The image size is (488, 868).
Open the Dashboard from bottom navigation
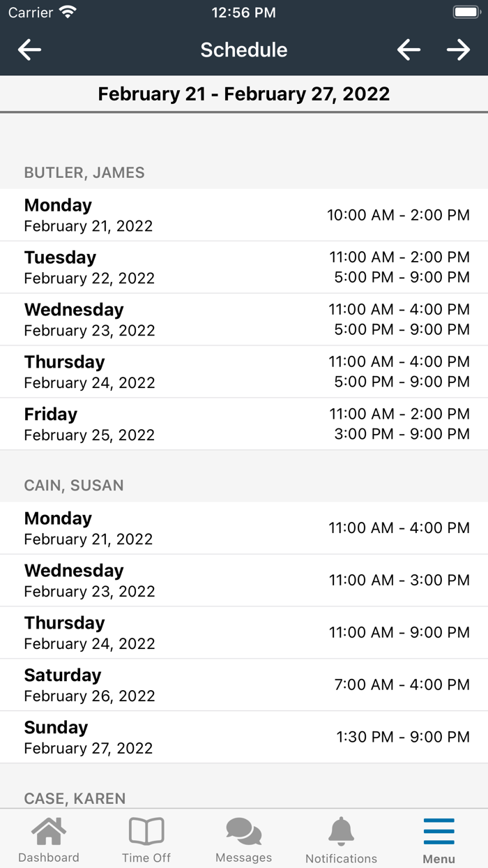[49, 837]
